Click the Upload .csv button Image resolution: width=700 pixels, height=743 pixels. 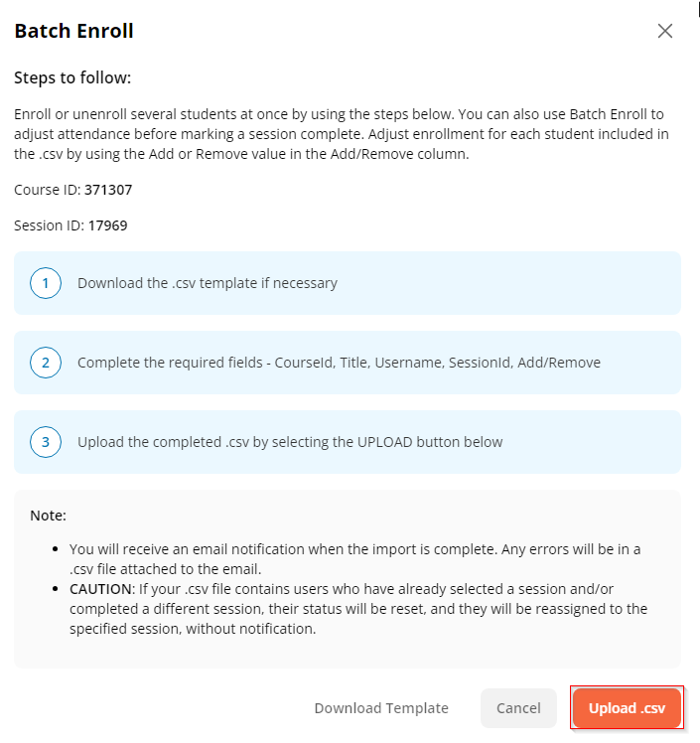[x=627, y=708]
